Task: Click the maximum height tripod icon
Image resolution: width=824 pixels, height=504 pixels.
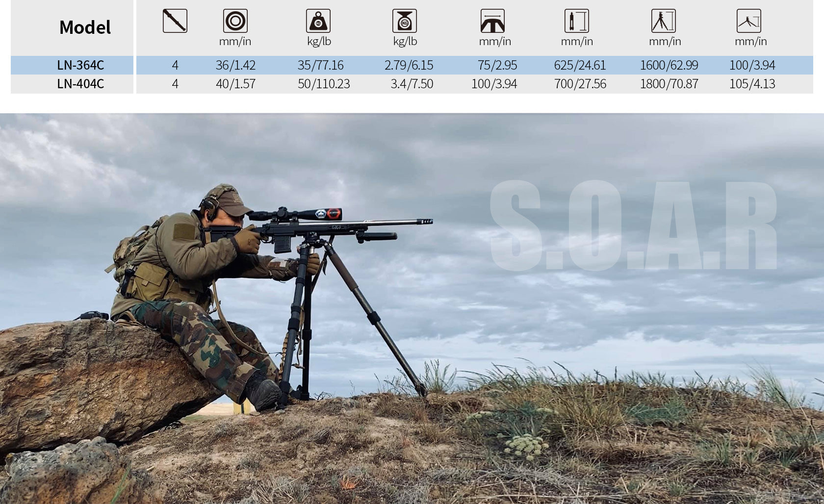Action: pyautogui.click(x=663, y=21)
